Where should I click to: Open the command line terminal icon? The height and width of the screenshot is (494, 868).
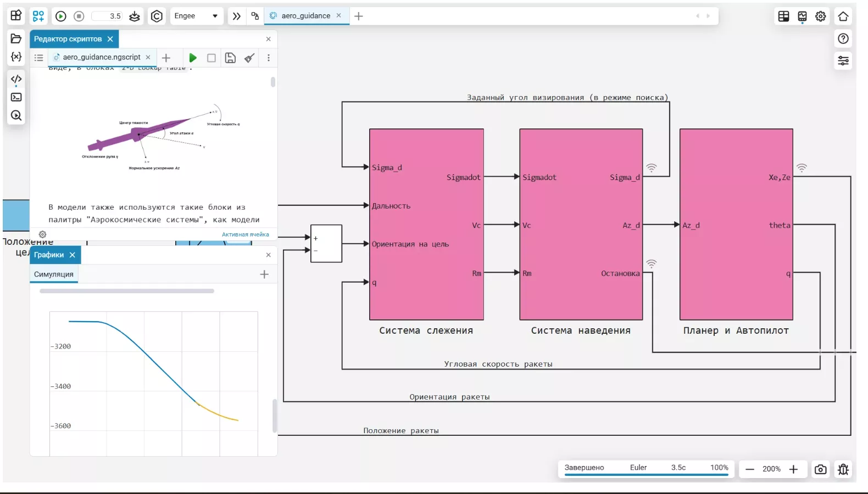pyautogui.click(x=16, y=97)
